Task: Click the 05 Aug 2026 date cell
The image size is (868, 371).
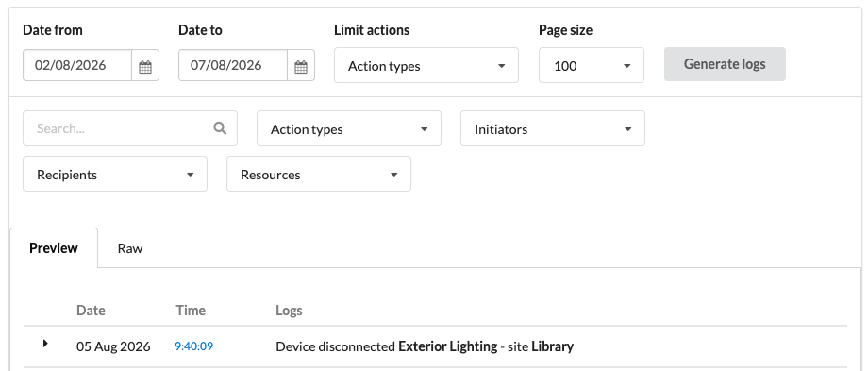Action: point(113,346)
